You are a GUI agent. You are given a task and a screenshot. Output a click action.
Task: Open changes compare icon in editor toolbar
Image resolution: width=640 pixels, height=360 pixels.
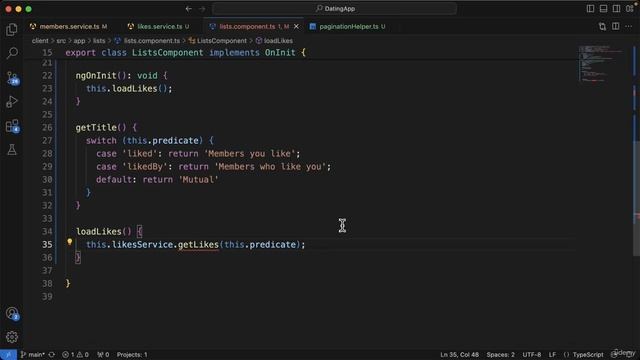tap(602, 27)
